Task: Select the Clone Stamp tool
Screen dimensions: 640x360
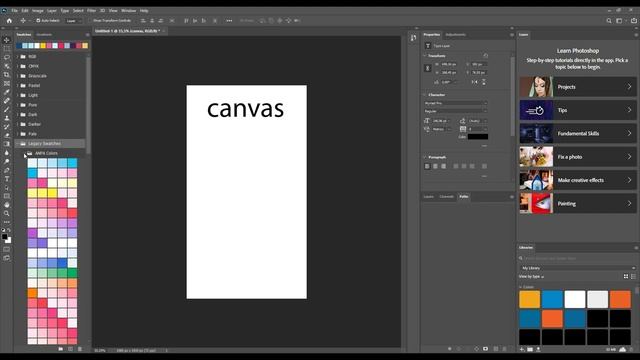Action: pyautogui.click(x=7, y=118)
